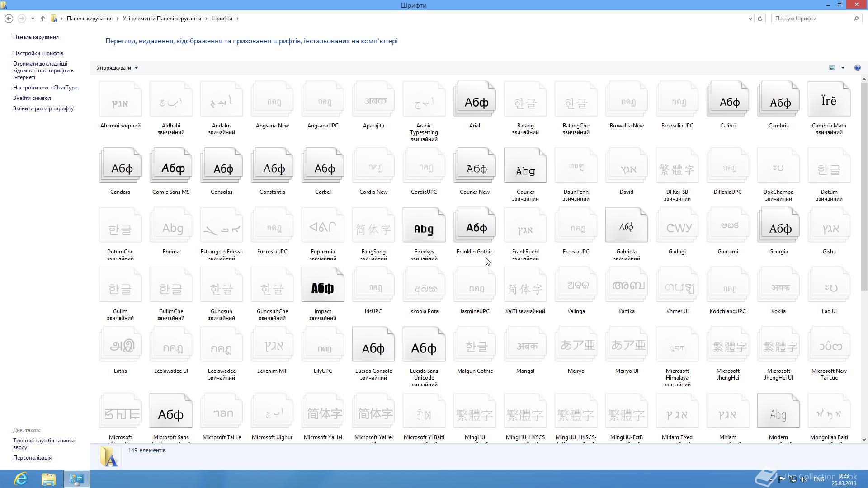Click Усі елементи Панелі керування breadcrumb

pos(162,19)
